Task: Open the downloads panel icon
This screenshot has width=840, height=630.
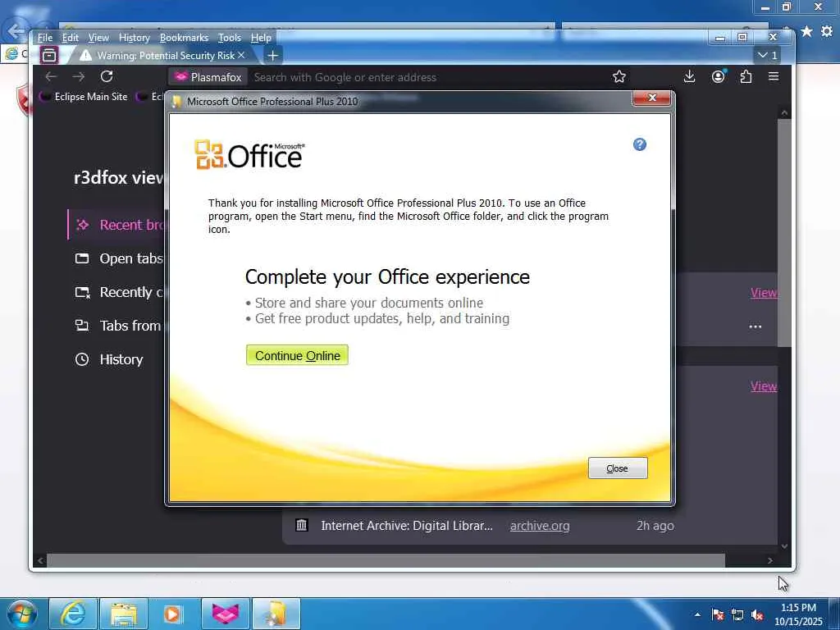Action: [x=689, y=76]
